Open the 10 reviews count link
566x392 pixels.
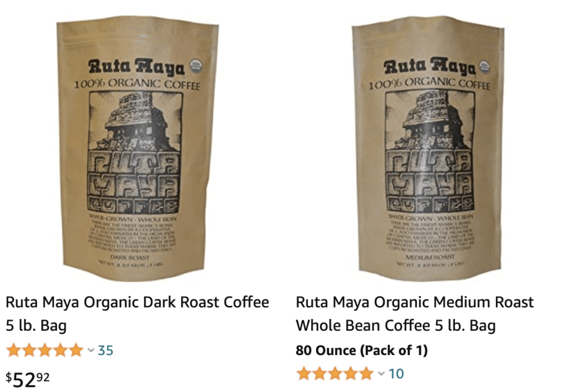pos(396,374)
